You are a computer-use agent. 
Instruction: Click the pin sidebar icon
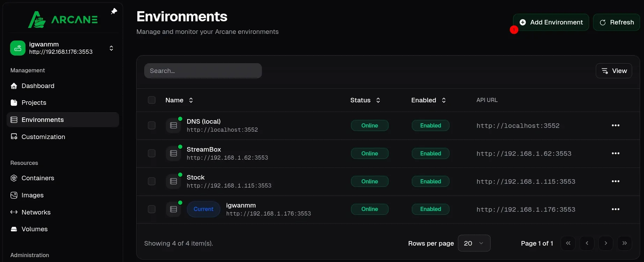pyautogui.click(x=114, y=11)
